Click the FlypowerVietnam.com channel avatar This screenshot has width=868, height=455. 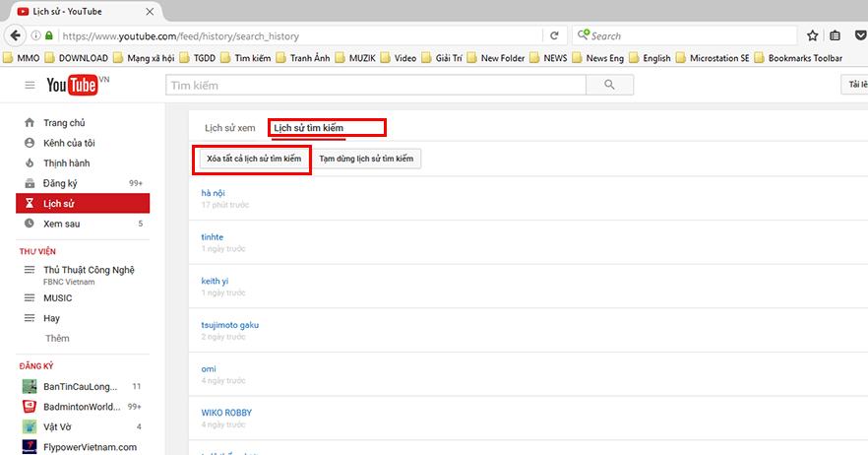(x=30, y=447)
